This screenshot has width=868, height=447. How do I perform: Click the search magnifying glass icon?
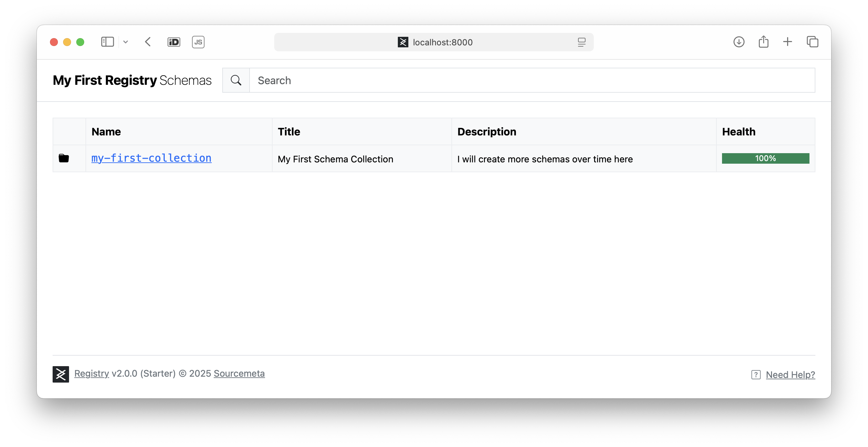coord(235,80)
